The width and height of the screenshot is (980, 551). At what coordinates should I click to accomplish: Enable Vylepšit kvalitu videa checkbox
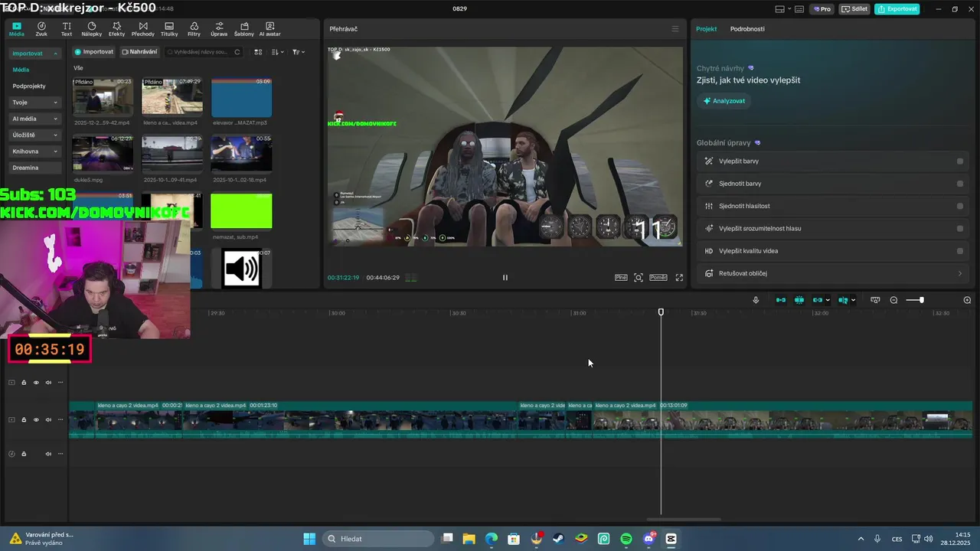[x=960, y=251]
